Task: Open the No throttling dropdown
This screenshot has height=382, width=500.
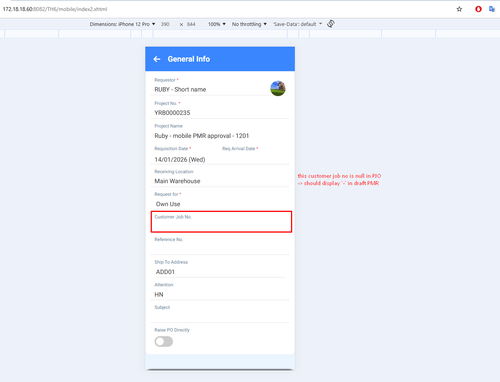Action: point(249,24)
